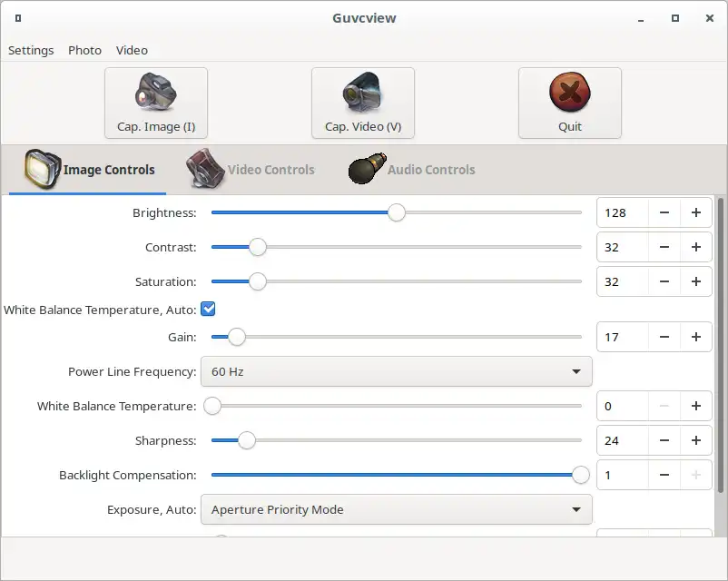The height and width of the screenshot is (581, 728).
Task: Maximize the Guvcview window
Action: coord(675,18)
